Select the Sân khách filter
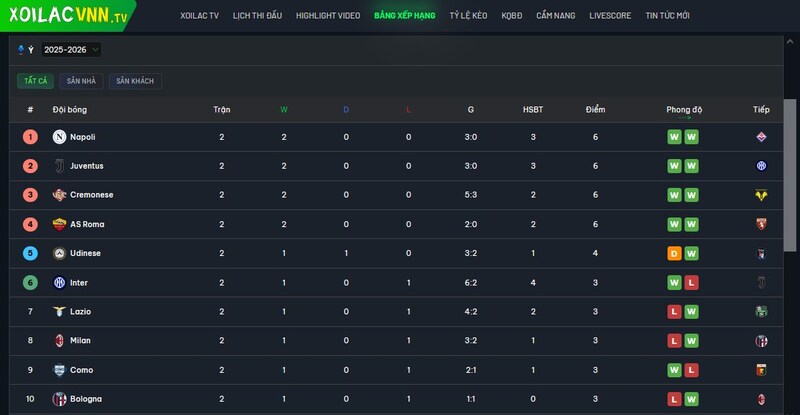Viewport: 800px width, 415px height. pos(135,81)
